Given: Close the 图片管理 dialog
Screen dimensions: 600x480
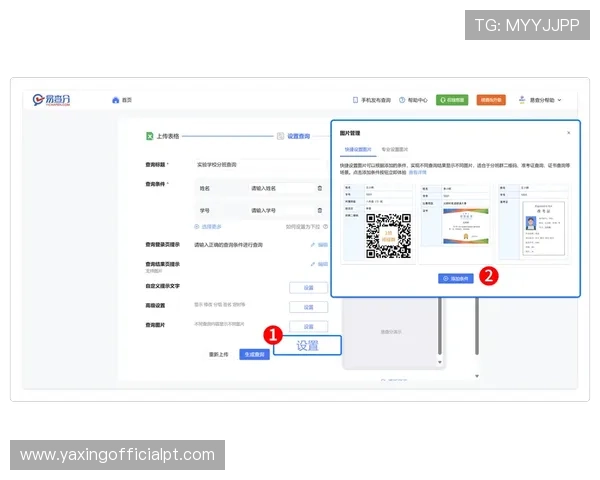Looking at the screenshot, I should tap(569, 133).
